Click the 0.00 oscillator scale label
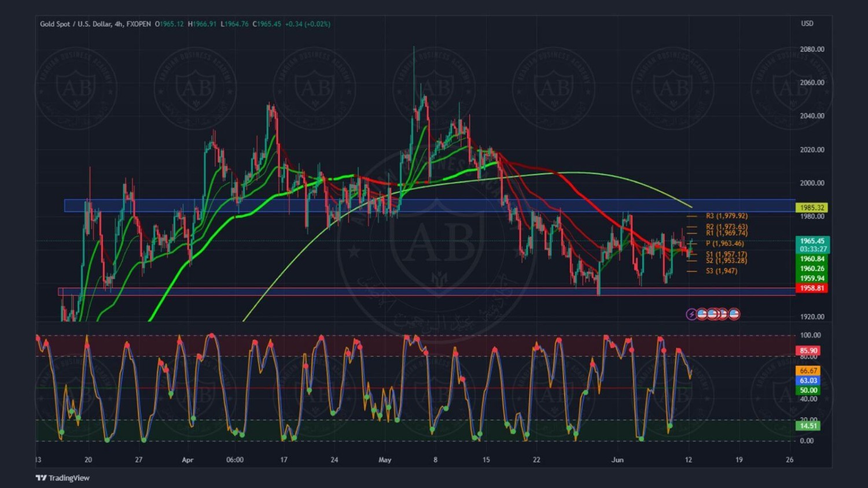Image resolution: width=868 pixels, height=488 pixels. tap(807, 441)
